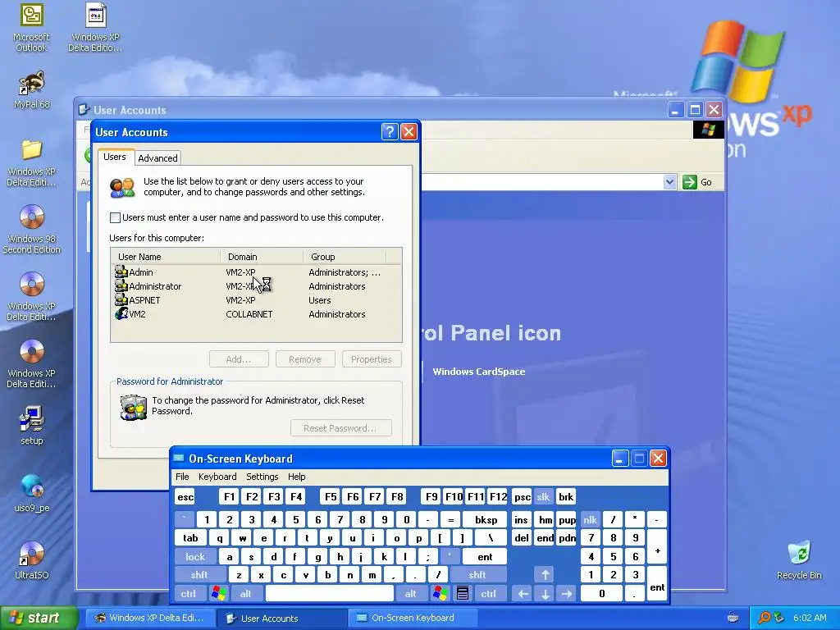Toggle the lock (caps lock) key
The width and height of the screenshot is (840, 630).
(x=195, y=557)
